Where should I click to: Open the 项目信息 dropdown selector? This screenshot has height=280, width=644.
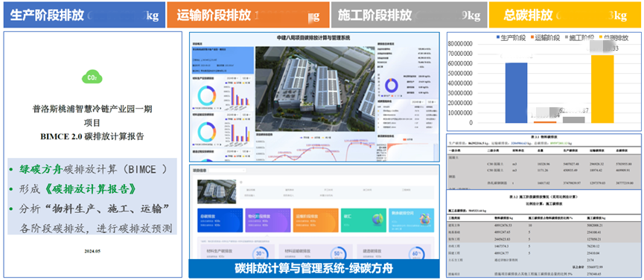point(227,170)
